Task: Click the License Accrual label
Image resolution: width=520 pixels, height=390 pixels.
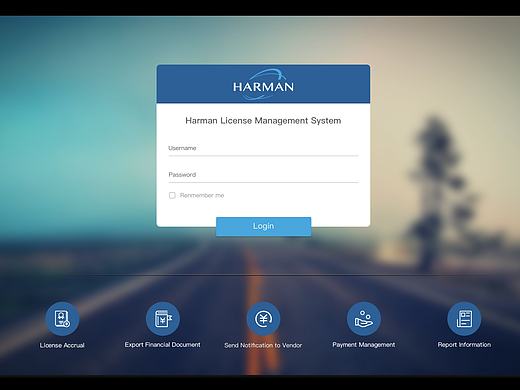Action: [62, 345]
